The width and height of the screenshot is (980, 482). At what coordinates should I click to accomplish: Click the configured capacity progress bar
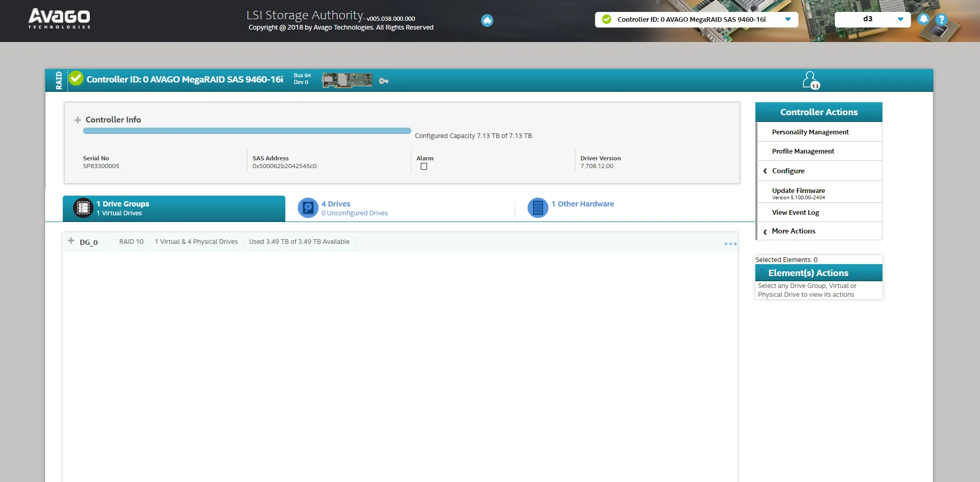coord(247,131)
